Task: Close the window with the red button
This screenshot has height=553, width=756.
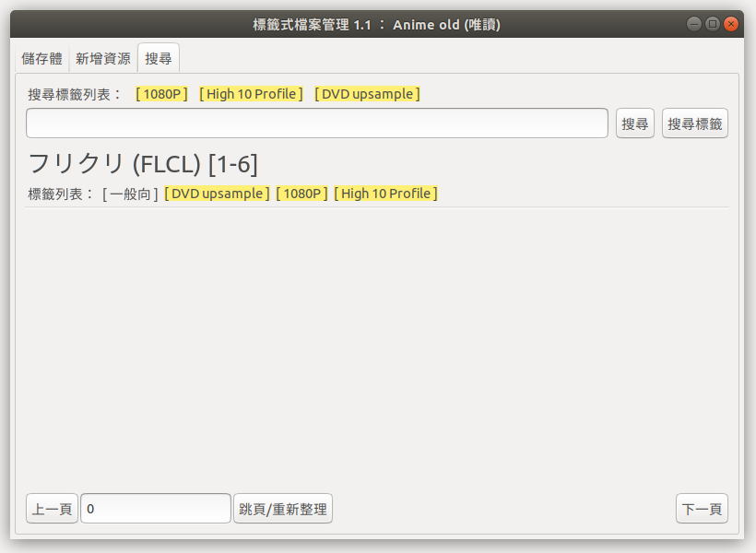Action: tap(731, 24)
